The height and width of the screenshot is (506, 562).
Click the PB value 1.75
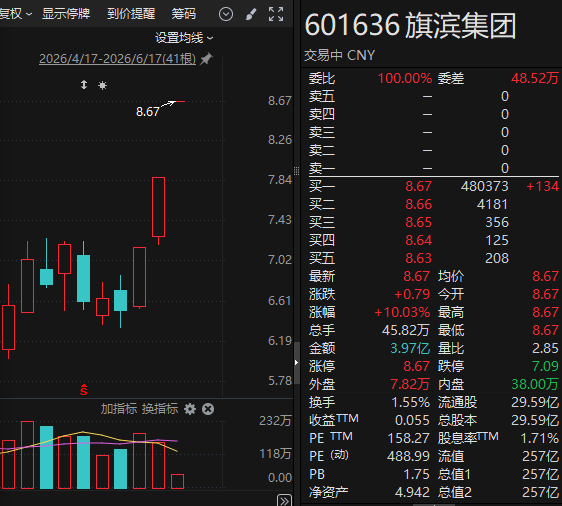[x=416, y=474]
